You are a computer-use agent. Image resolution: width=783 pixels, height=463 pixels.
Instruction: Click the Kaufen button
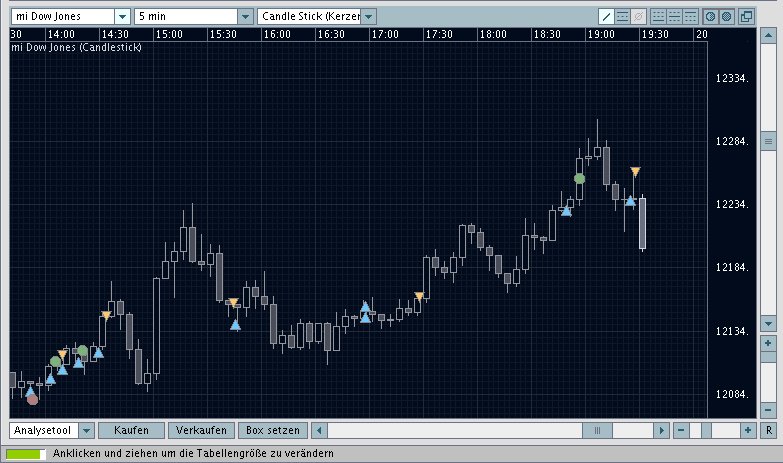pos(131,430)
